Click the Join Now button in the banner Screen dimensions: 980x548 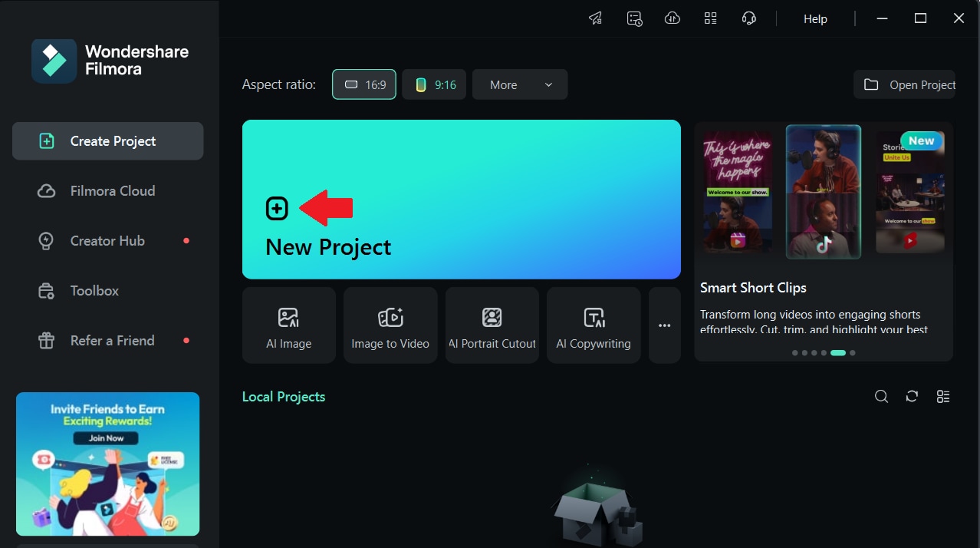(106, 438)
